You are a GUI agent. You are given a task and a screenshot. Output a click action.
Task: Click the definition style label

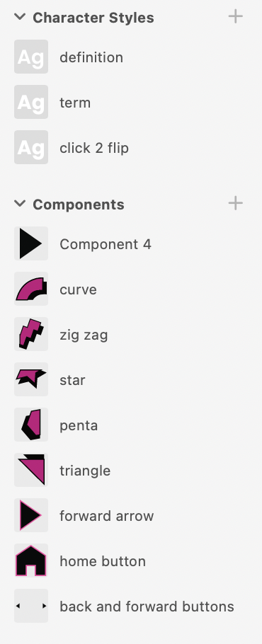(x=91, y=57)
